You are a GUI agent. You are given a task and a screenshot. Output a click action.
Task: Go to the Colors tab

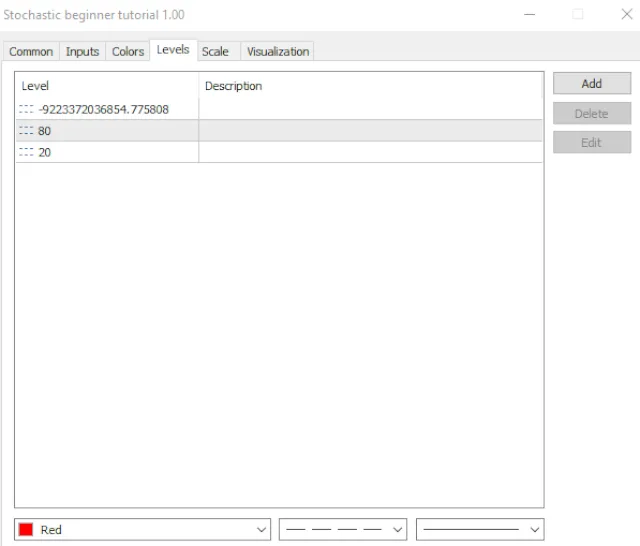(128, 52)
